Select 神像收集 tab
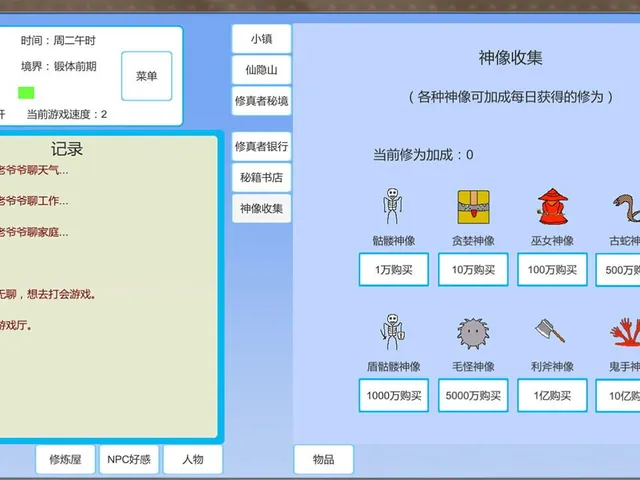Screen dimensions: 640x480 tap(262, 209)
